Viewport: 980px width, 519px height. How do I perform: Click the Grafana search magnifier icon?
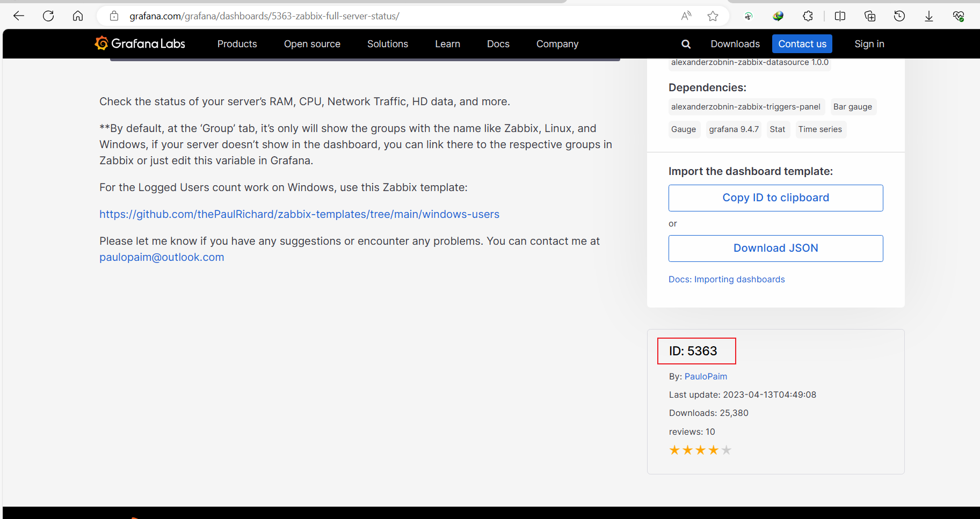click(686, 44)
